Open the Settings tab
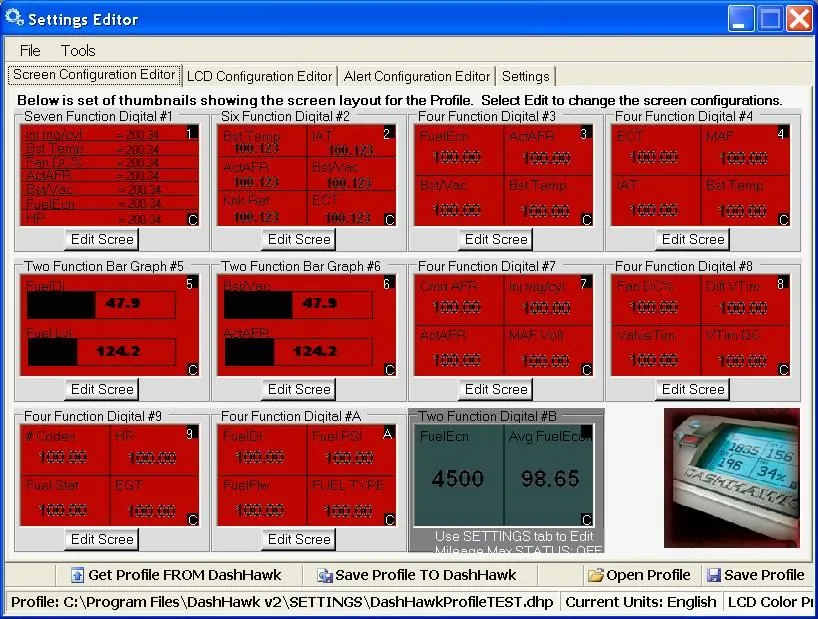 pos(525,76)
